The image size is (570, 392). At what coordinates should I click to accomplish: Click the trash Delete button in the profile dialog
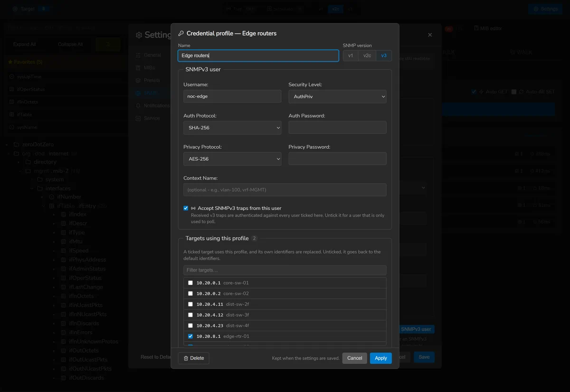tap(193, 358)
